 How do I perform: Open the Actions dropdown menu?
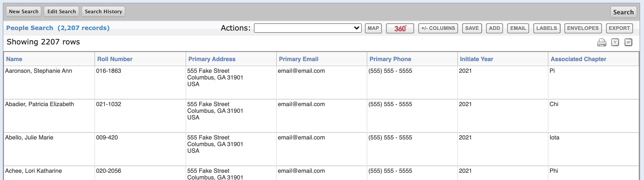click(308, 28)
